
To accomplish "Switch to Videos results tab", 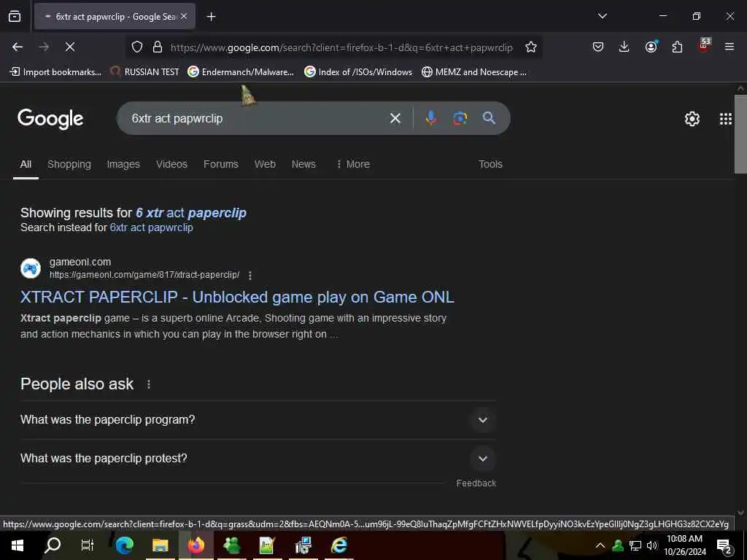I will tap(172, 164).
